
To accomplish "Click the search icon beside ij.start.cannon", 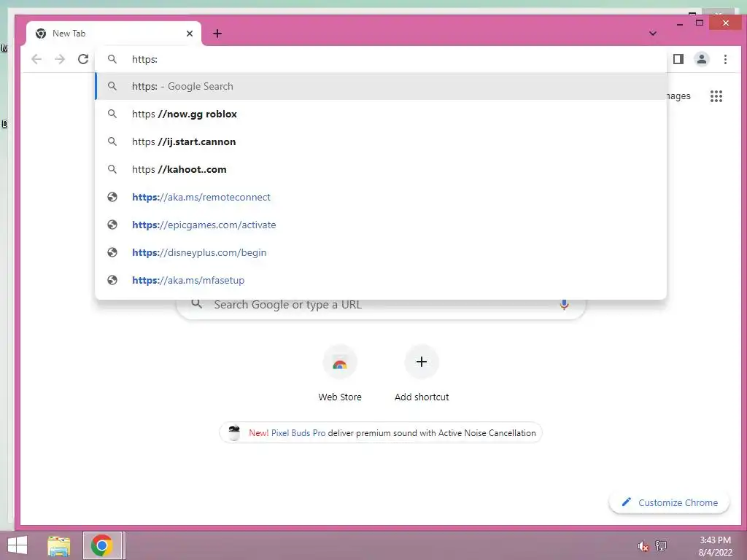I will [x=112, y=141].
